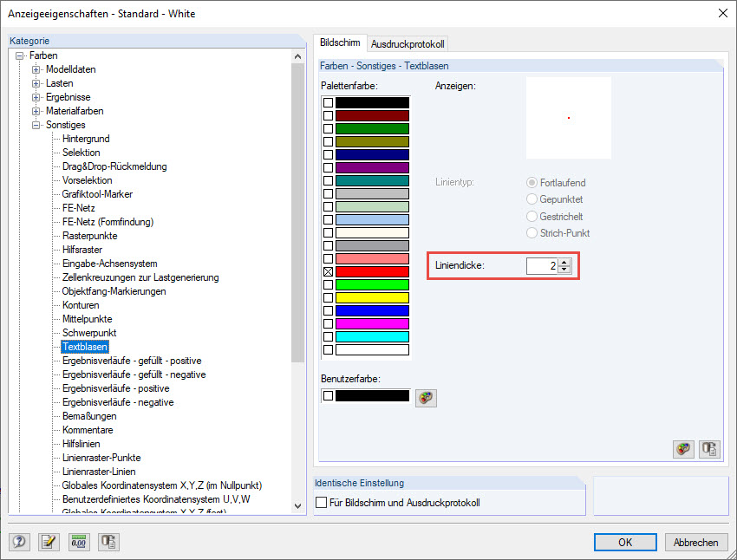The image size is (737, 560).
Task: Switch to the Bildschirm tab
Action: (x=340, y=42)
